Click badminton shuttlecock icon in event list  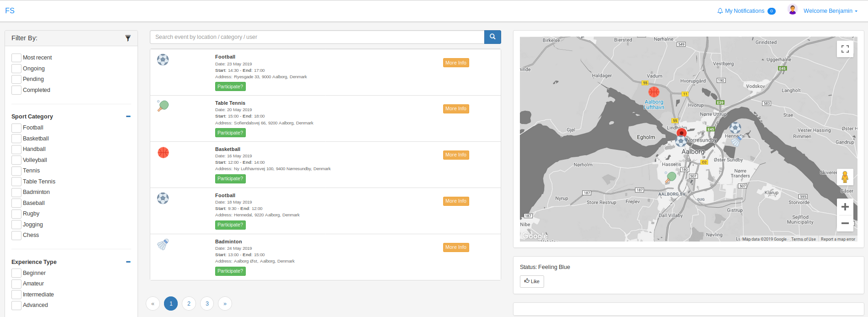pyautogui.click(x=163, y=245)
